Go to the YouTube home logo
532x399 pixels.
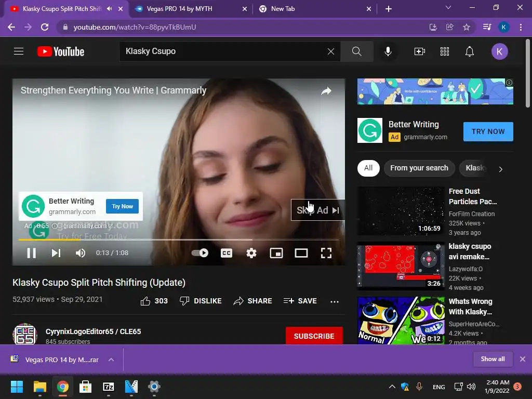61,51
